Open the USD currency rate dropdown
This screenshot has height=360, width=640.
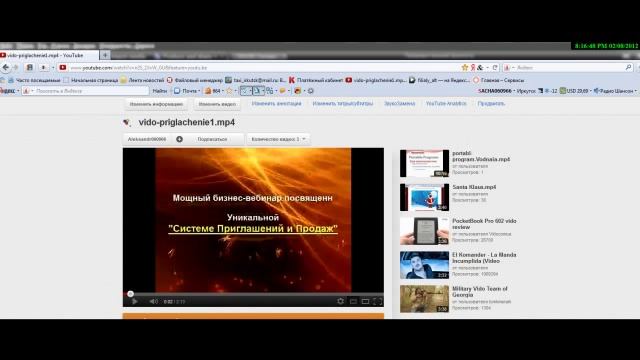(x=576, y=91)
